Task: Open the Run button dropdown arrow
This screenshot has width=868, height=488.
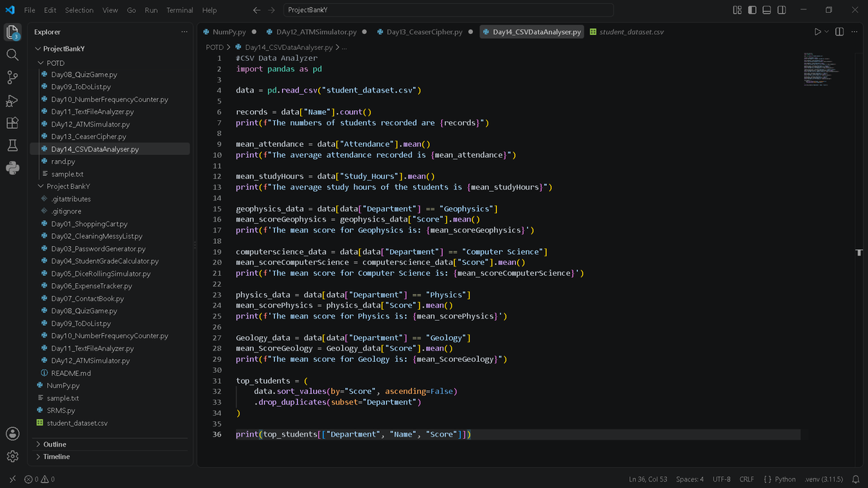Action: pos(826,32)
